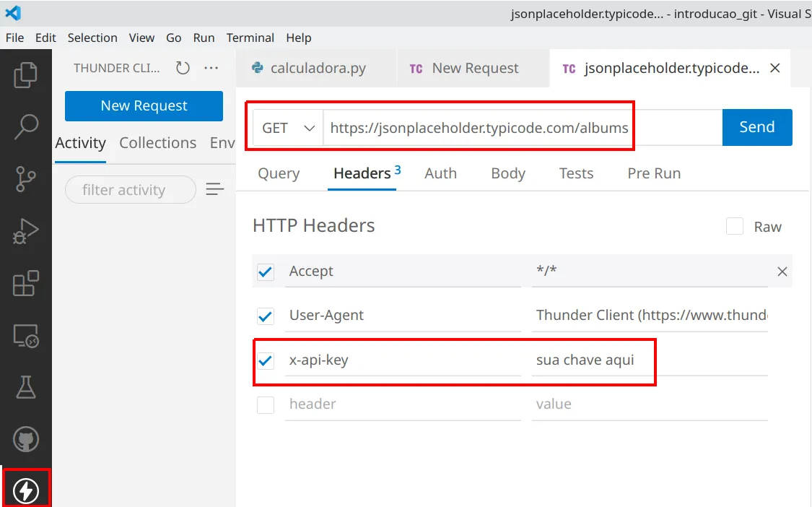Focus the filter activity search box

click(x=131, y=190)
